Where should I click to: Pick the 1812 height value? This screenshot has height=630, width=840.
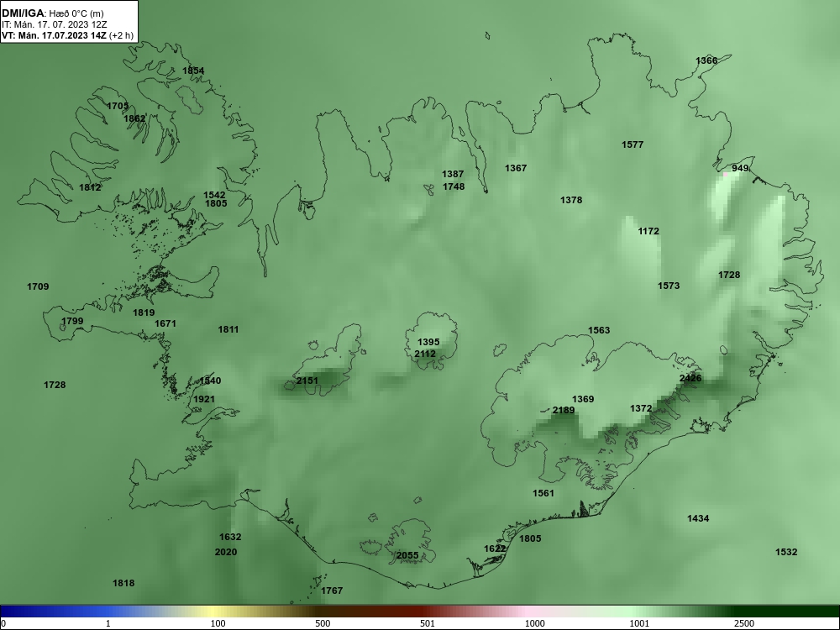[90, 187]
